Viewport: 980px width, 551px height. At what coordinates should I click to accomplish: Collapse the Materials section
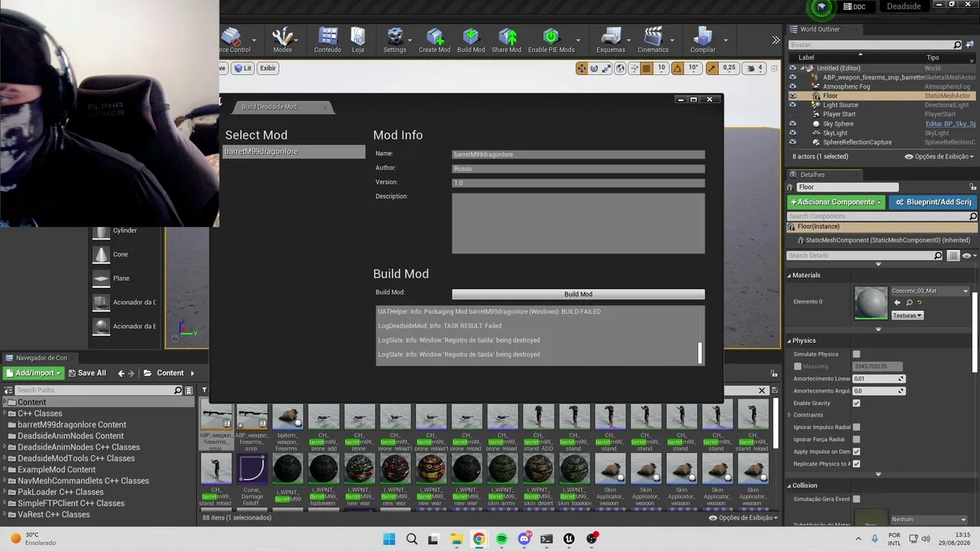click(789, 275)
